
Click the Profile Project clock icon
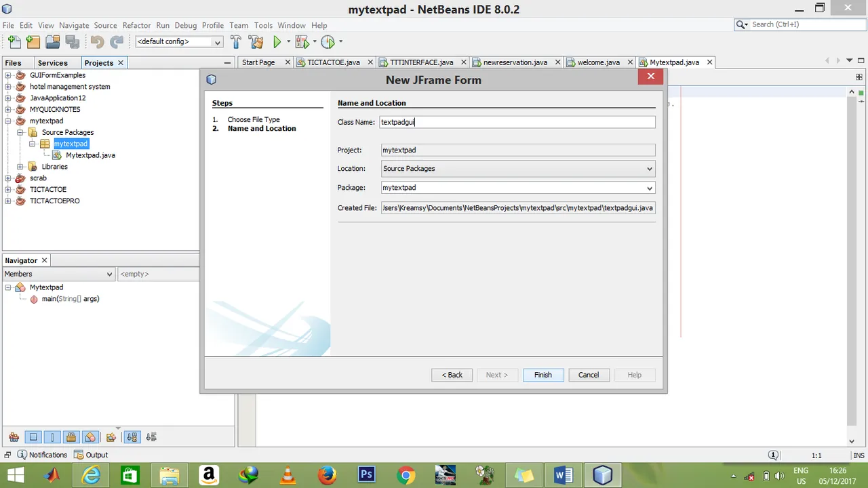click(328, 42)
